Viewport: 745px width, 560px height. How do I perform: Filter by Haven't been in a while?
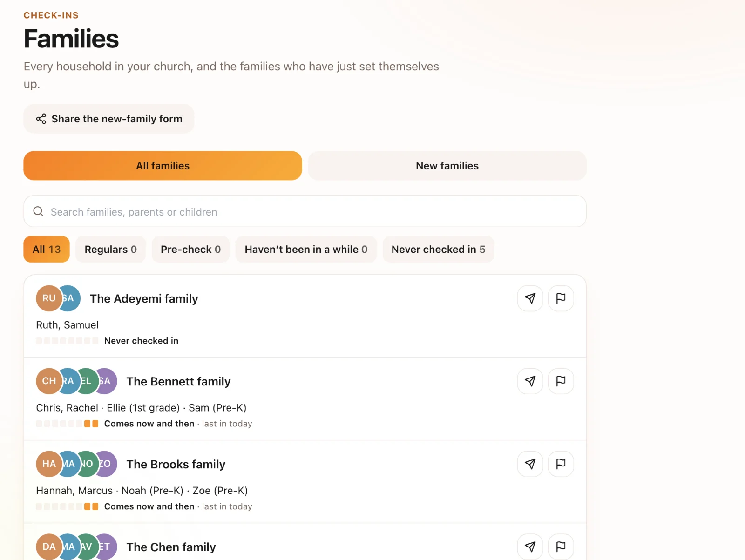tap(306, 249)
